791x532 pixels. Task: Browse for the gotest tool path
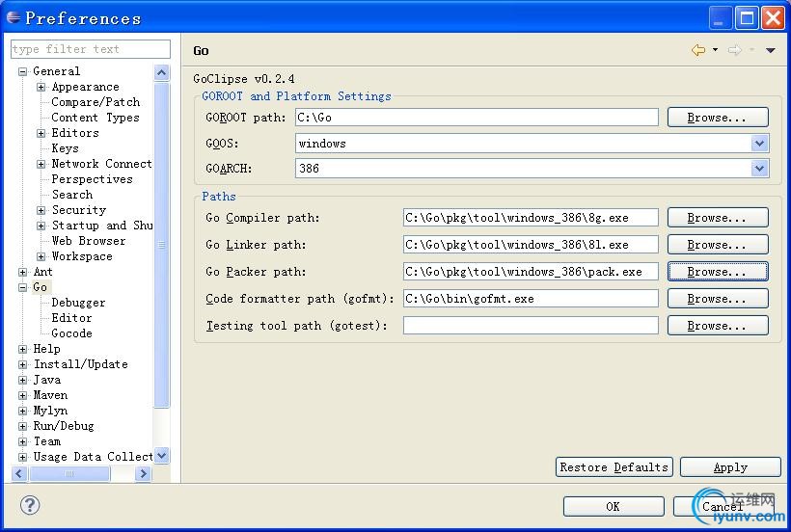[x=718, y=326]
